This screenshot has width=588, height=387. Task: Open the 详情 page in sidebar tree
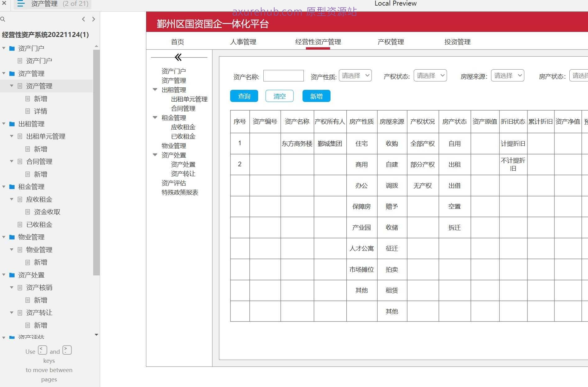[41, 111]
